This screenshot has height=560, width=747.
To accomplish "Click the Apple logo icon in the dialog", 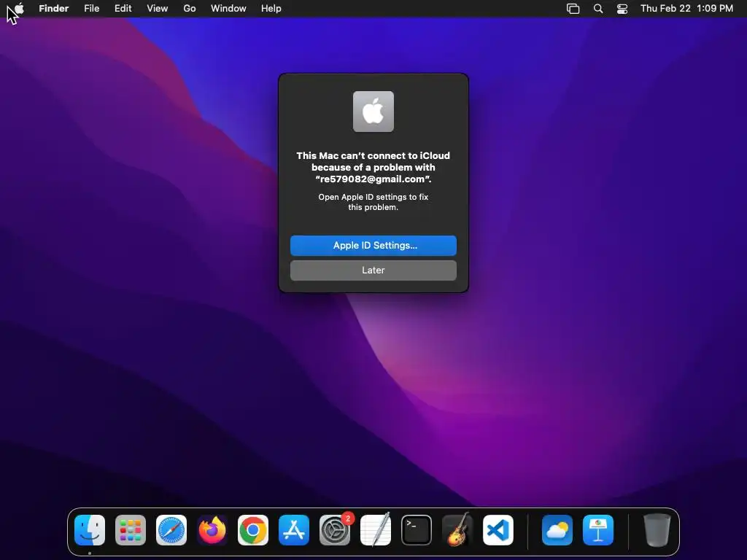I will tap(373, 112).
